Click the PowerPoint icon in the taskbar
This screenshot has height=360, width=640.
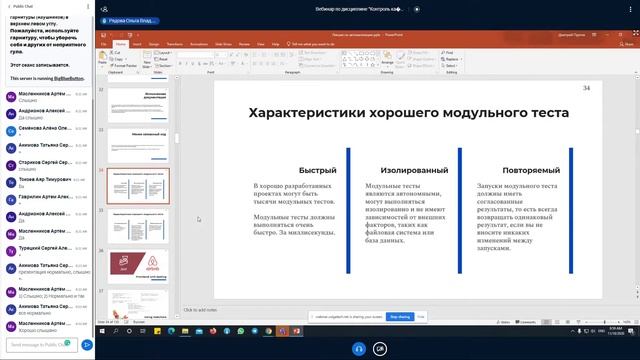(x=297, y=331)
